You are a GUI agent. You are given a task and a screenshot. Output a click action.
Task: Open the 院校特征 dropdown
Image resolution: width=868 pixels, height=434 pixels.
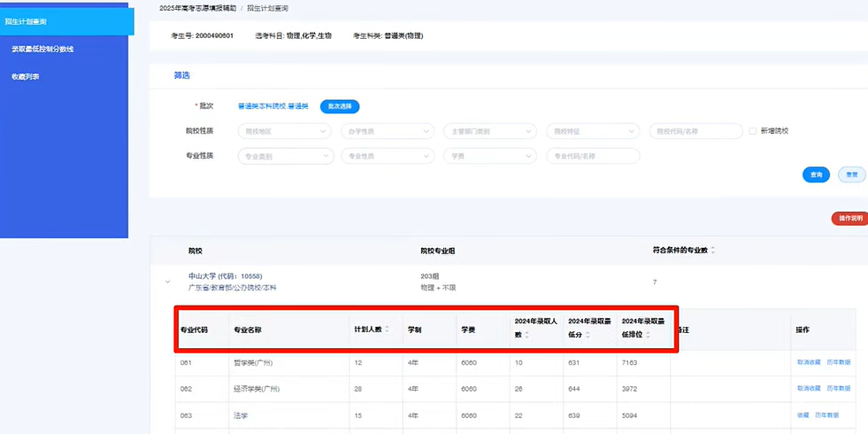tap(593, 131)
